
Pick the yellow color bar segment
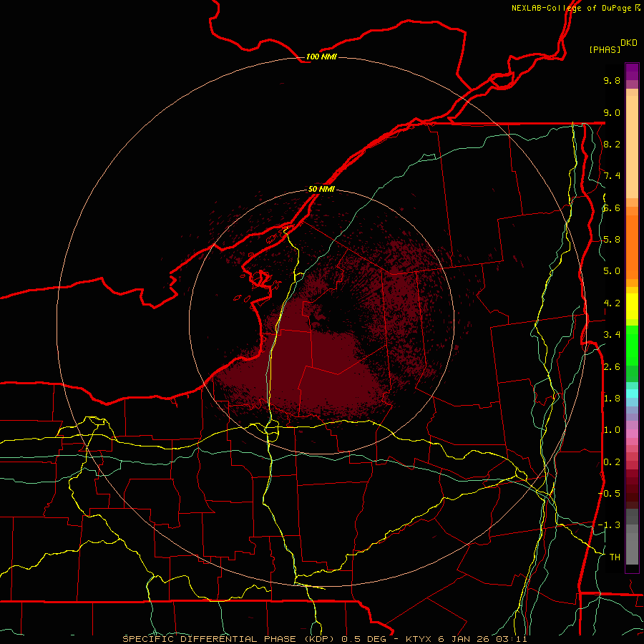[632, 306]
